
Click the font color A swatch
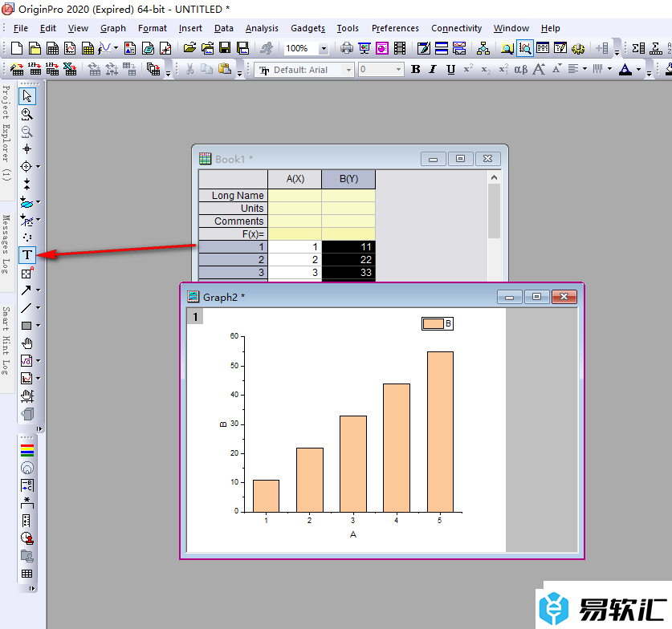[625, 69]
